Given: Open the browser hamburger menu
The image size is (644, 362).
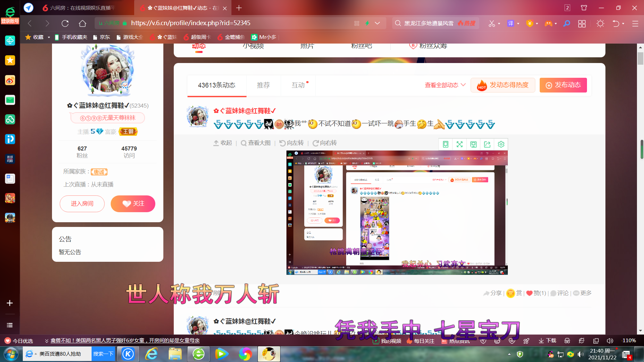Looking at the screenshot, I should pos(635,23).
